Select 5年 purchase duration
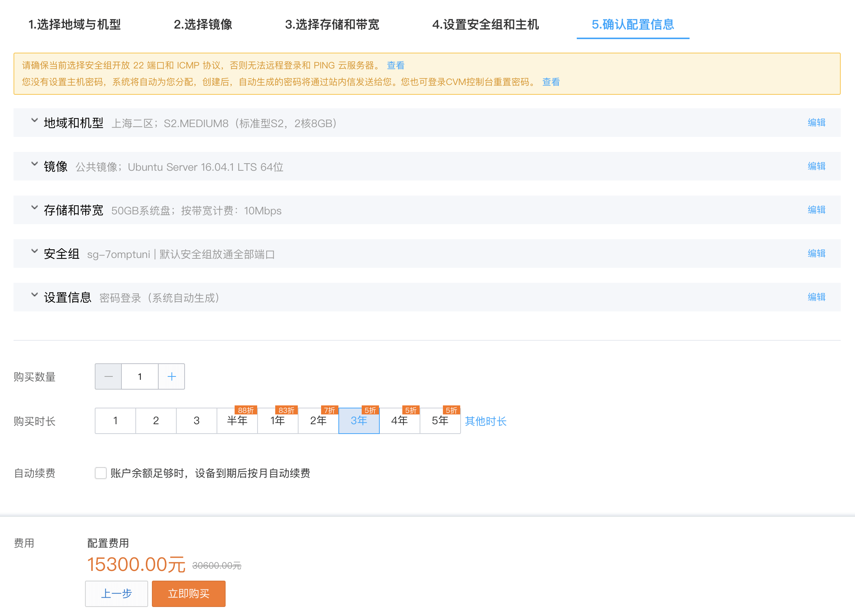Viewport: 855px width, 616px height. click(x=440, y=421)
